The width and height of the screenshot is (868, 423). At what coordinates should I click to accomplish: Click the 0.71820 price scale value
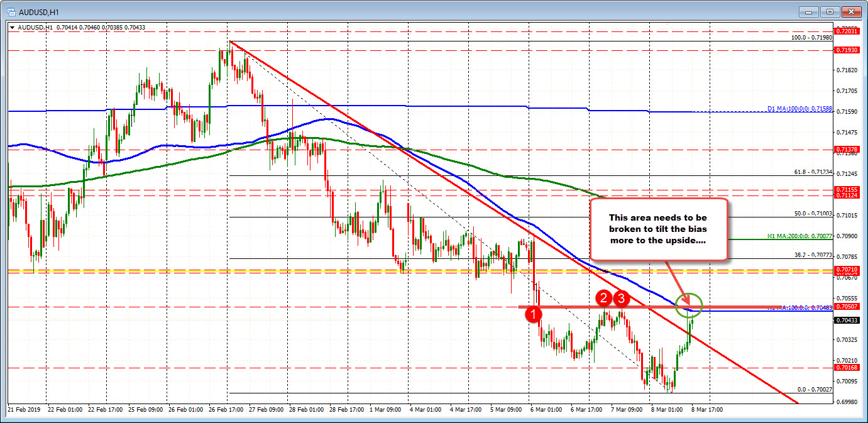pos(846,70)
